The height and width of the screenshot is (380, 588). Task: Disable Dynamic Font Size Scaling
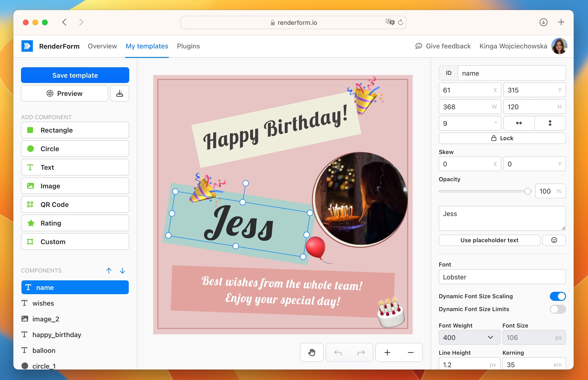click(557, 296)
